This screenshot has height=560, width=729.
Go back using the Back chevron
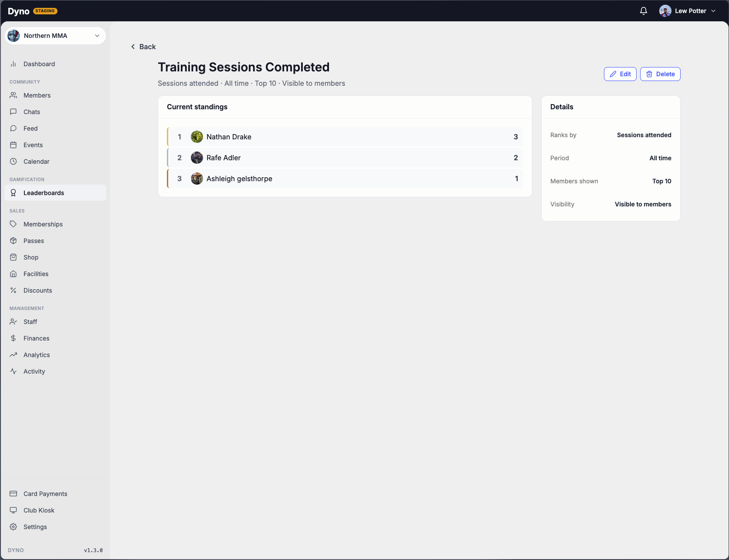(143, 47)
